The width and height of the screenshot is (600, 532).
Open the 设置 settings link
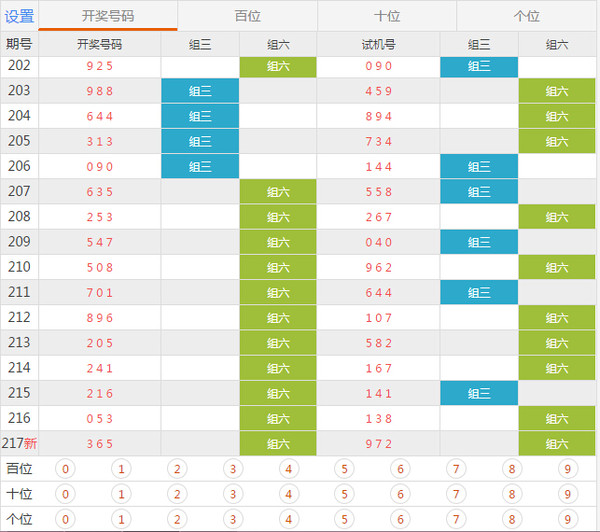20,16
